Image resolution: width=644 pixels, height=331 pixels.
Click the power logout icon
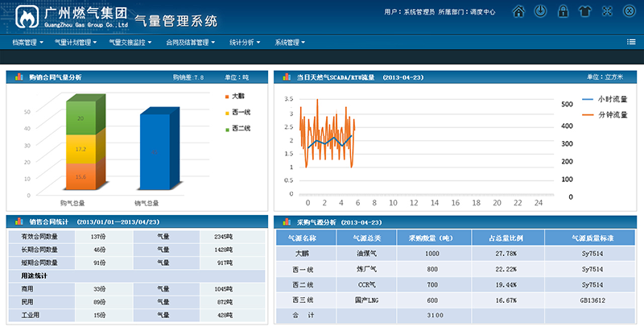[541, 12]
